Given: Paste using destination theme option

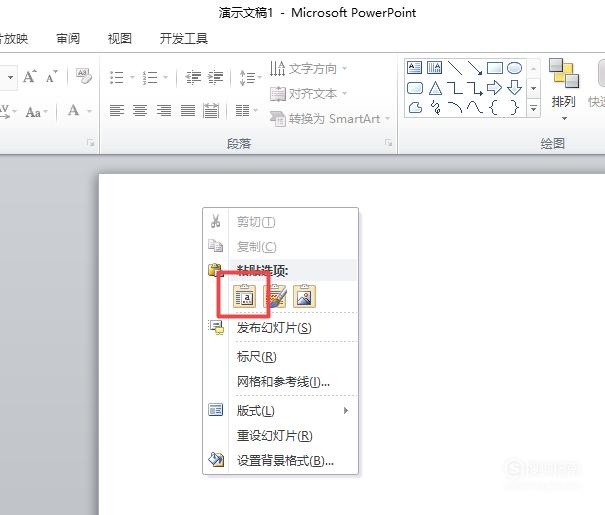Looking at the screenshot, I should pyautogui.click(x=245, y=296).
